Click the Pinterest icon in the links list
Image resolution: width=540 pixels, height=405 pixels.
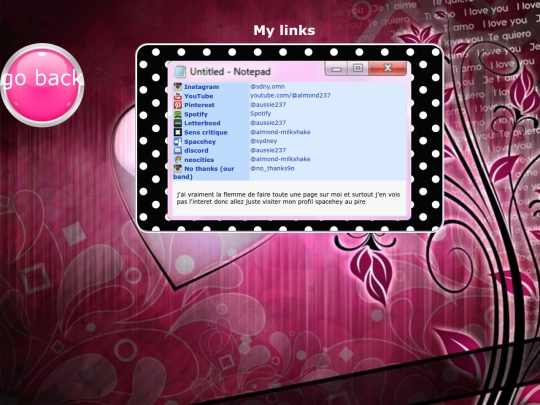coord(178,105)
